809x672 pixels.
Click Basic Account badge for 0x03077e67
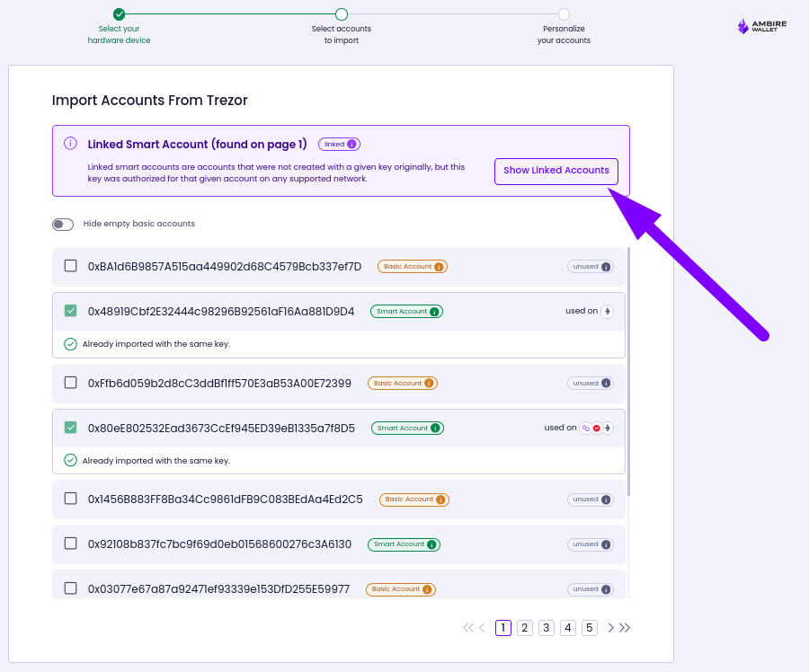tap(401, 589)
